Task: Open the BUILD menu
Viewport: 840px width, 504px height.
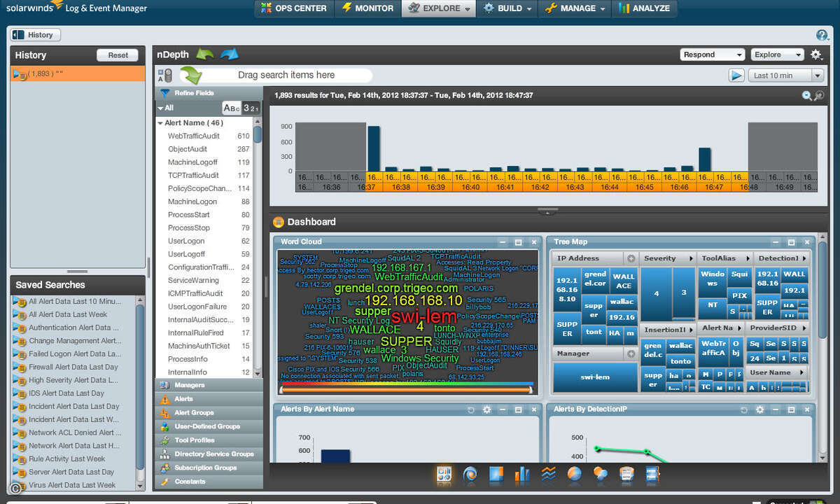Action: pyautogui.click(x=508, y=8)
